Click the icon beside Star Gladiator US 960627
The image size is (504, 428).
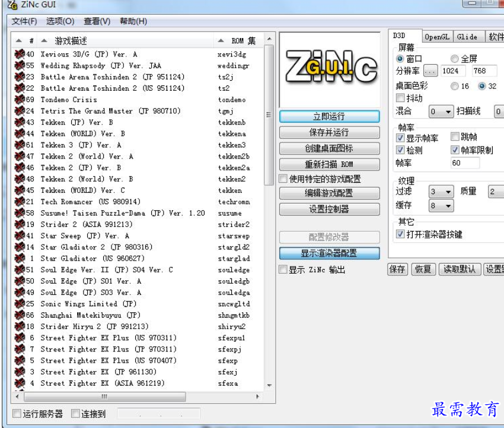click(x=20, y=258)
